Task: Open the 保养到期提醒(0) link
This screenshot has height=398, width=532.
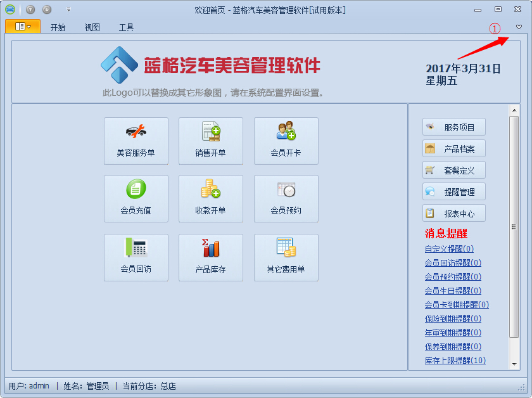Action: point(453,347)
